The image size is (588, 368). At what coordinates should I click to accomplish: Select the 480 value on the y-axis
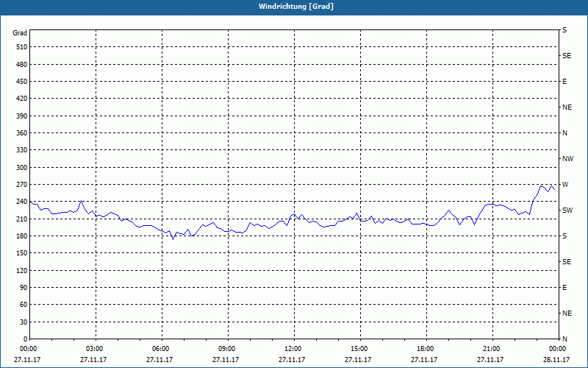point(22,65)
